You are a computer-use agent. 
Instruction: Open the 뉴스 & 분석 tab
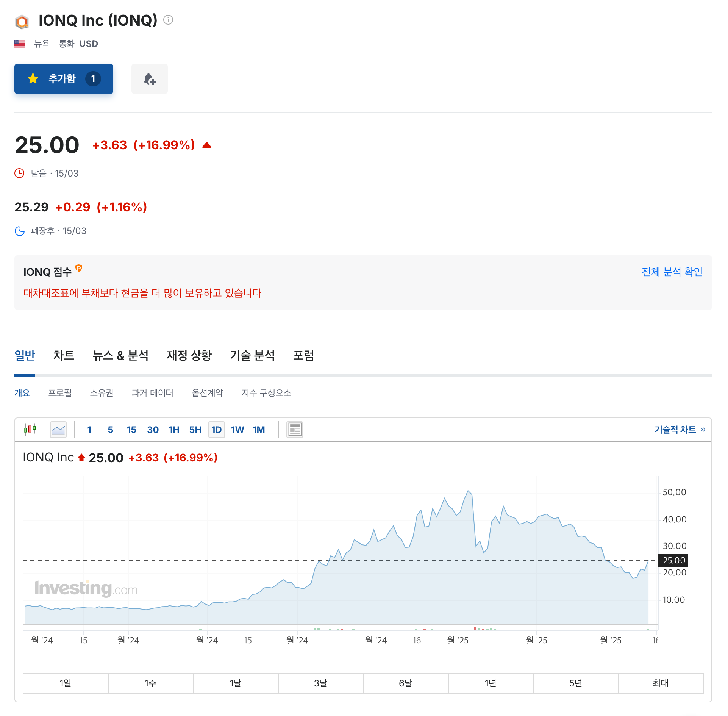click(120, 355)
